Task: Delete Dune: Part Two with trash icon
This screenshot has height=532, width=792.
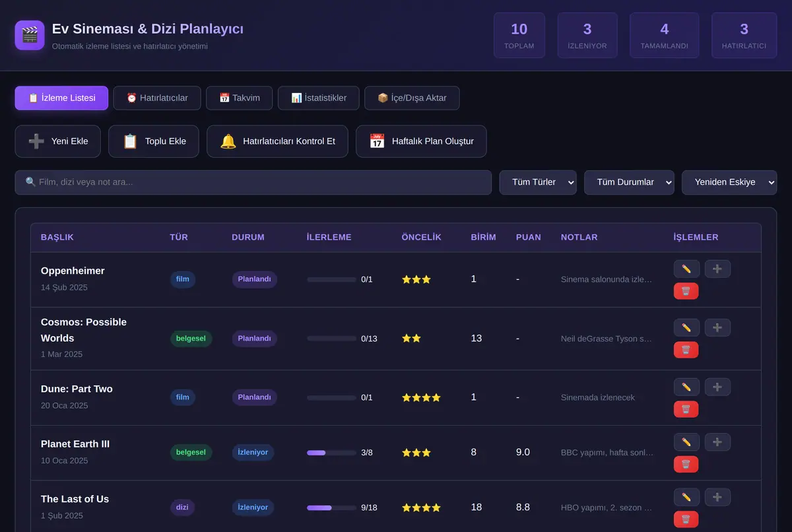Action: click(686, 409)
